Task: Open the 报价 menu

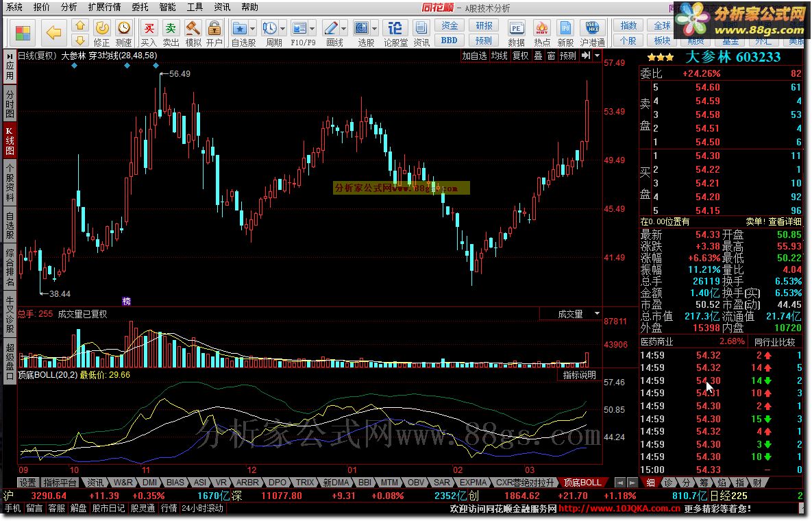Action: (41, 8)
